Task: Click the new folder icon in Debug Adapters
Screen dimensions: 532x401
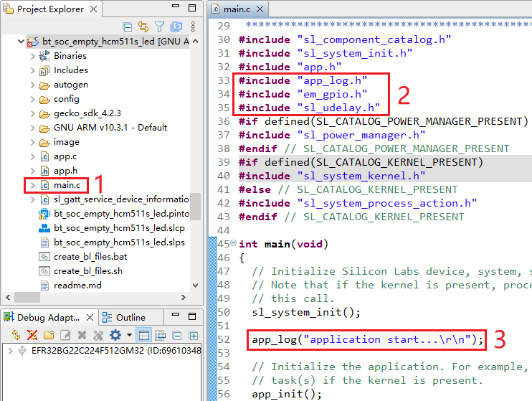Action: pyautogui.click(x=49, y=335)
